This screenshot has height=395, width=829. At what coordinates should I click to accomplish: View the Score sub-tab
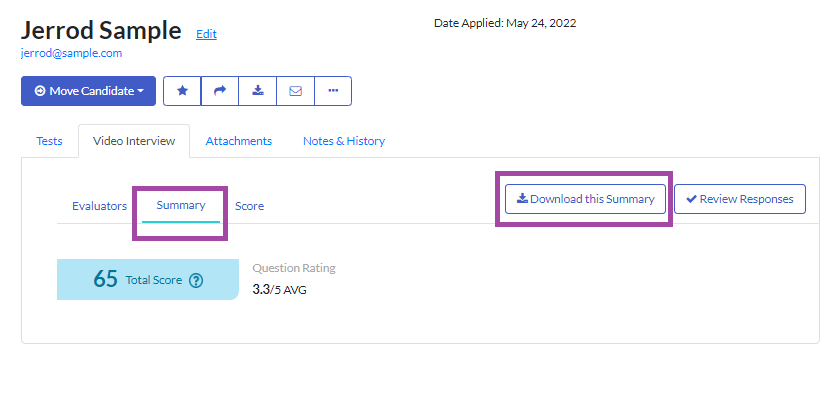tap(250, 206)
